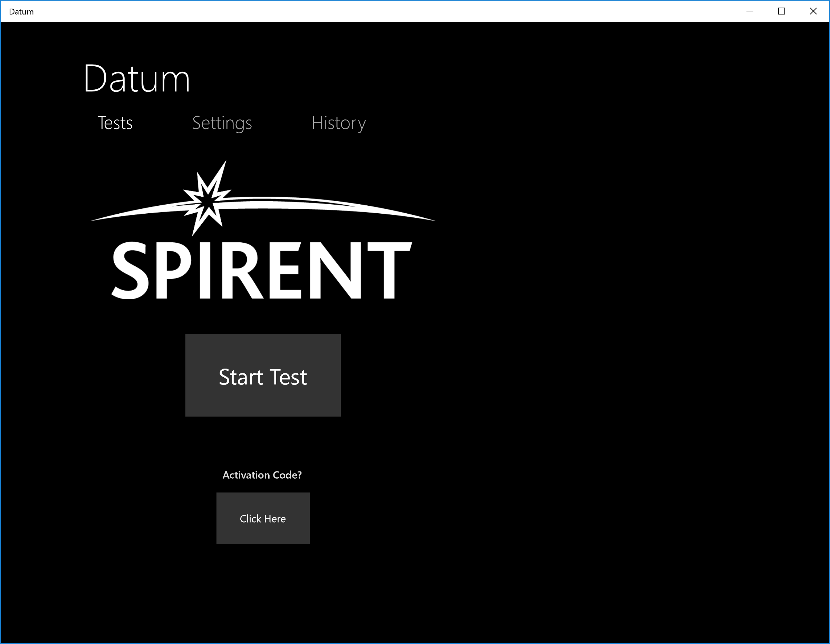830x644 pixels.
Task: Select the Tests tab
Action: click(x=115, y=123)
